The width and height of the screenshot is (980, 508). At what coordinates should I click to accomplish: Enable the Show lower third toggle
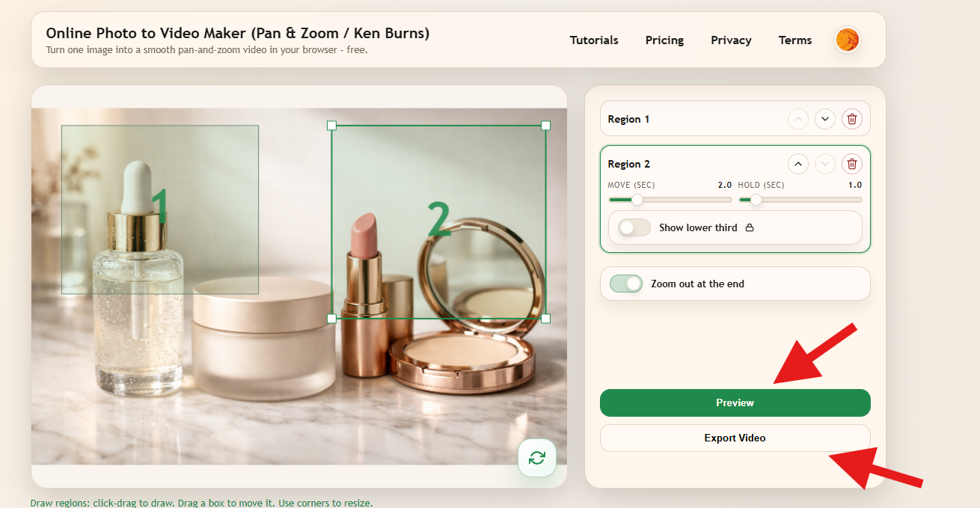pos(633,227)
